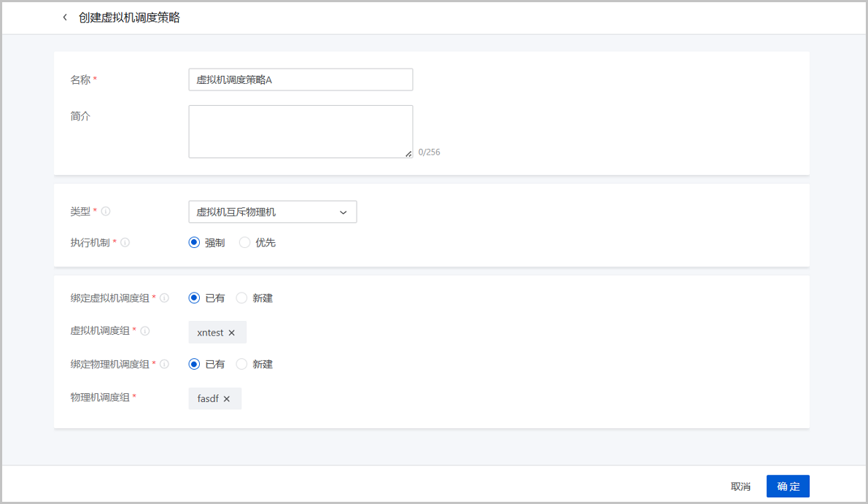Image resolution: width=868 pixels, height=504 pixels.
Task: Open the info icon beside 绑定虚拟机调度组
Action: pyautogui.click(x=164, y=298)
